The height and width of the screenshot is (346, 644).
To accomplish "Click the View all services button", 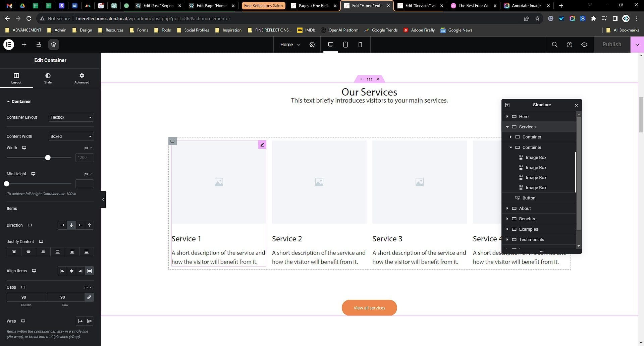I will click(369, 308).
